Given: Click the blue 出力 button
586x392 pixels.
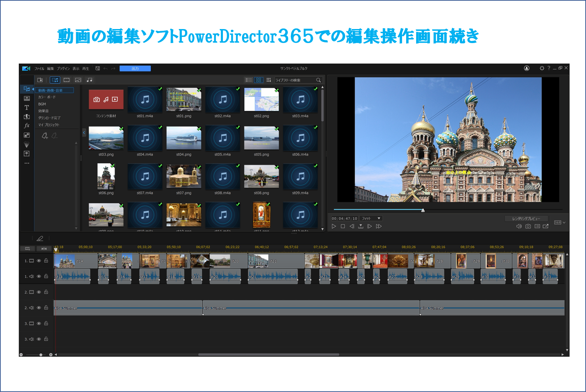Looking at the screenshot, I should (135, 69).
